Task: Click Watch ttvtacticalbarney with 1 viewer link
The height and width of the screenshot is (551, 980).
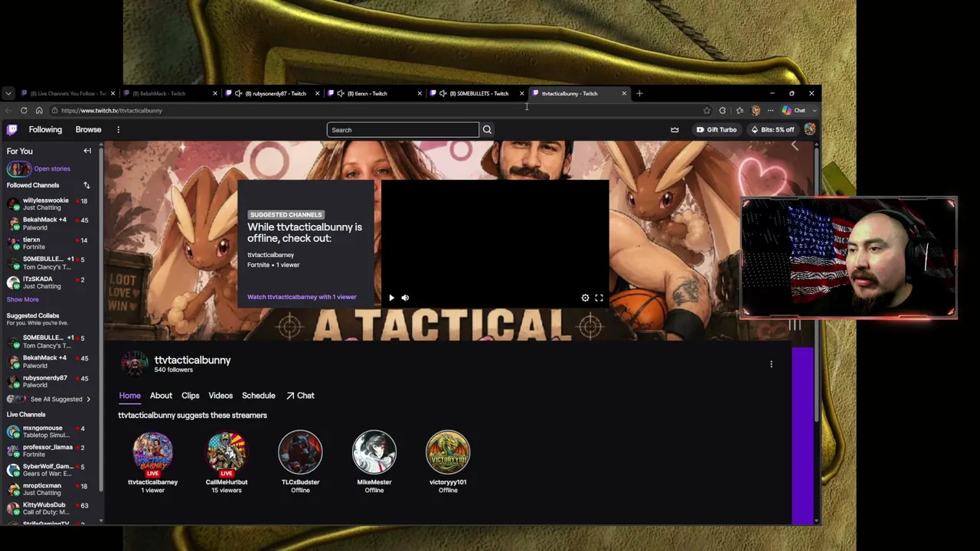Action: [x=302, y=297]
